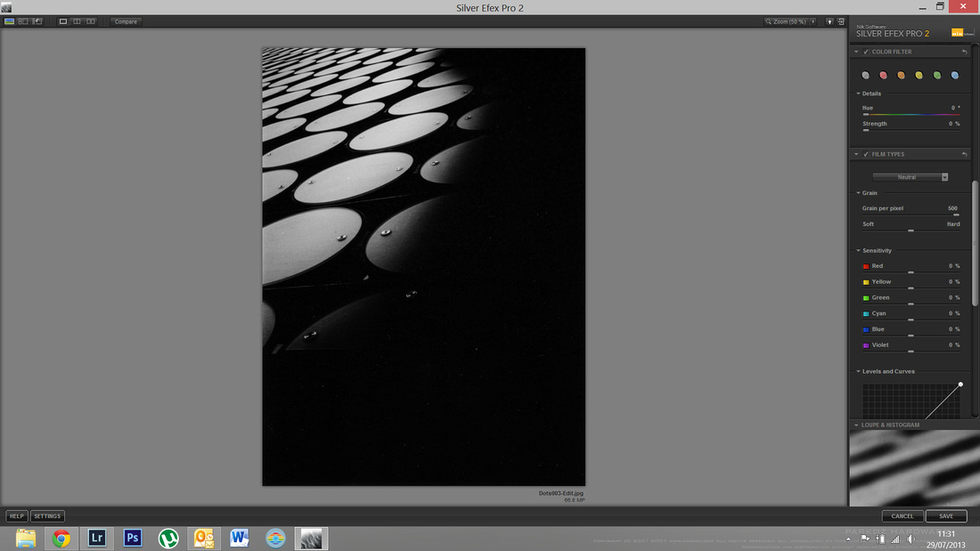The image size is (980, 551).
Task: Click the main photo preview
Action: [424, 267]
